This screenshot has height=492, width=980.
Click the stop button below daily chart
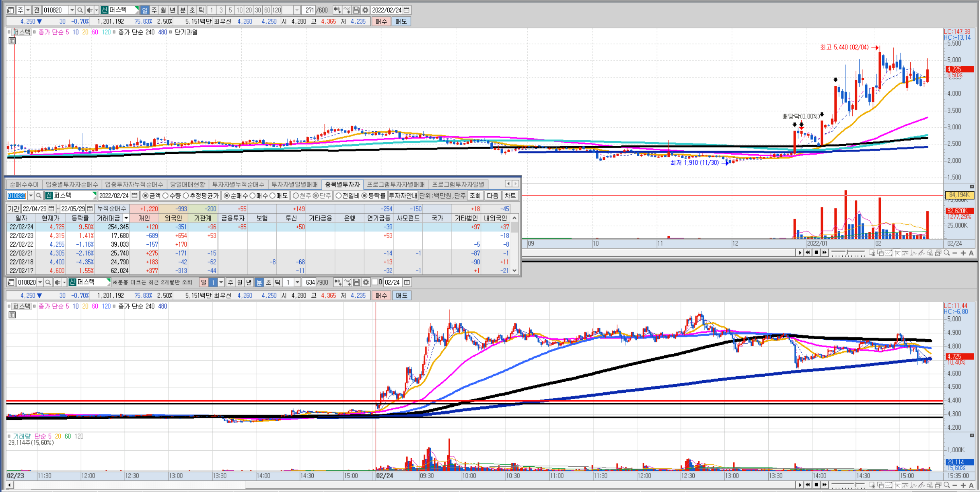(816, 252)
